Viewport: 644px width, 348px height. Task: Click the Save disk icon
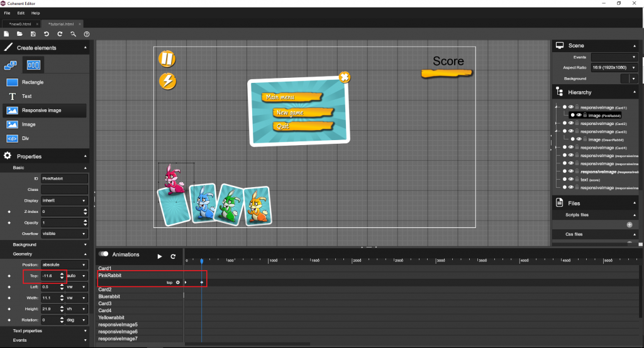(33, 34)
